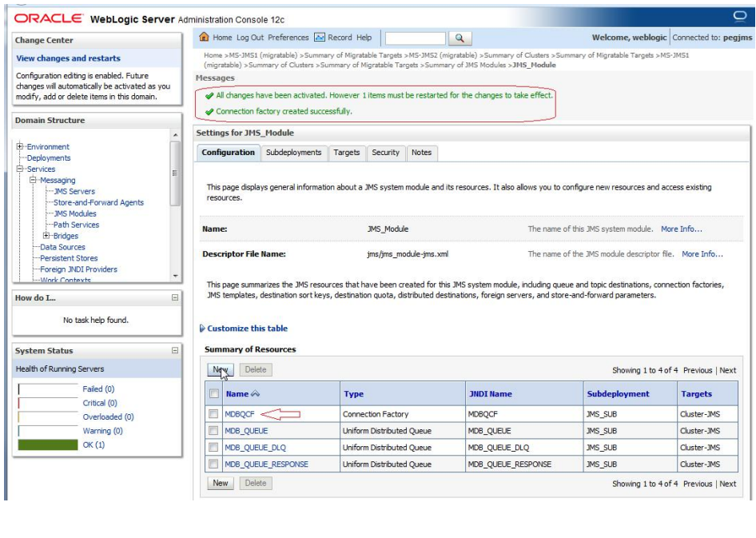Viewport: 756px width, 538px height.
Task: Select JMS Servers in domain tree
Action: click(74, 191)
